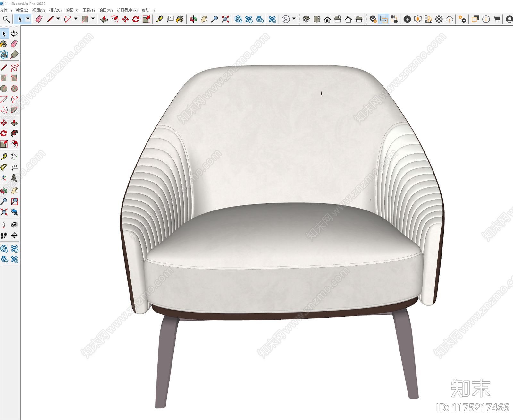Select the Axes tool
This screenshot has width=513, height=420.
click(x=4, y=178)
